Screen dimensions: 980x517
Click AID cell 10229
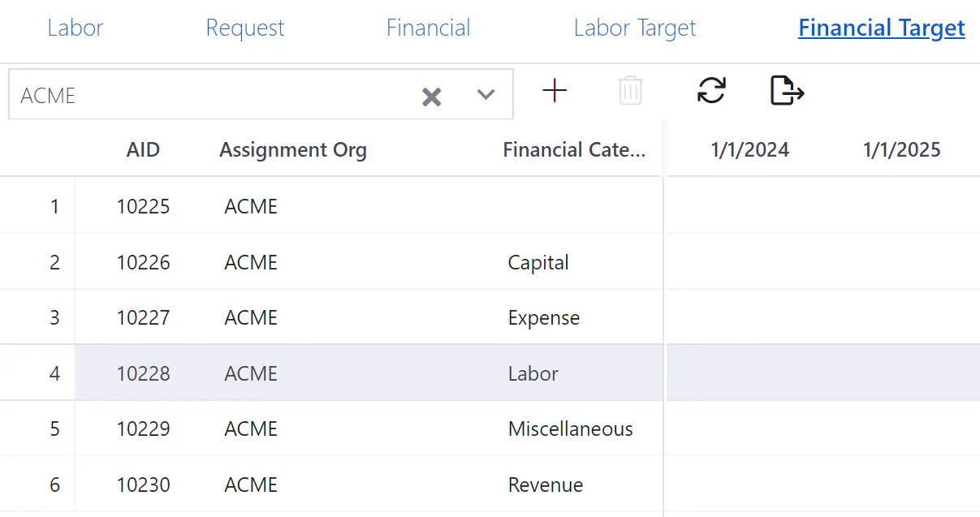(x=143, y=429)
